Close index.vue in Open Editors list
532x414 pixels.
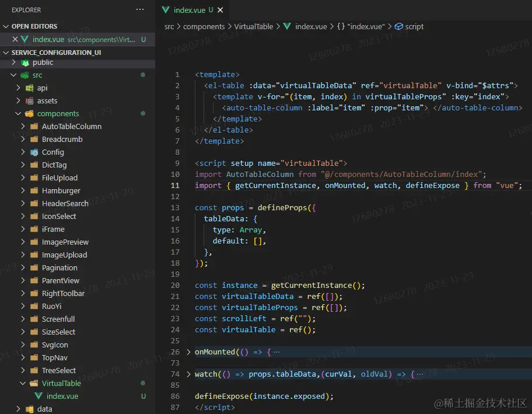[x=15, y=39]
